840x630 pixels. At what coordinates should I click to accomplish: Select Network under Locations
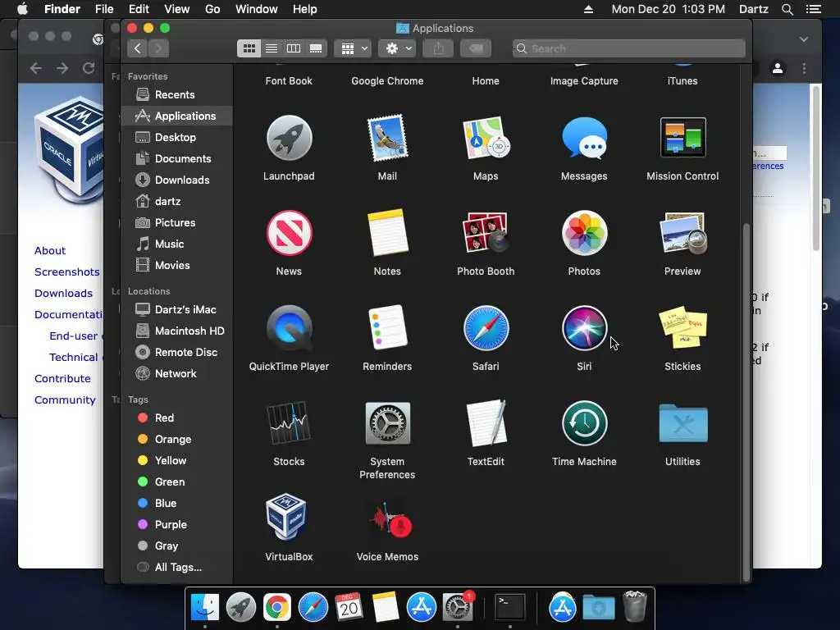[177, 374]
